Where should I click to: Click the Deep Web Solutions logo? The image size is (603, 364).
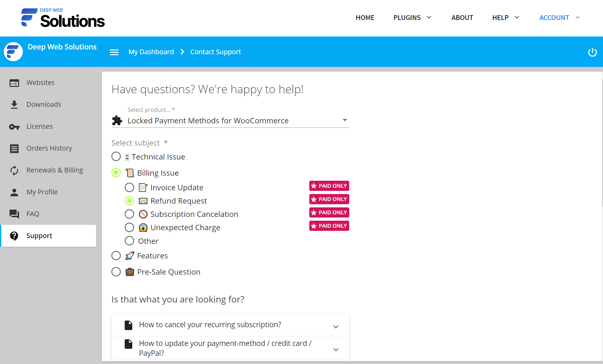tap(63, 18)
